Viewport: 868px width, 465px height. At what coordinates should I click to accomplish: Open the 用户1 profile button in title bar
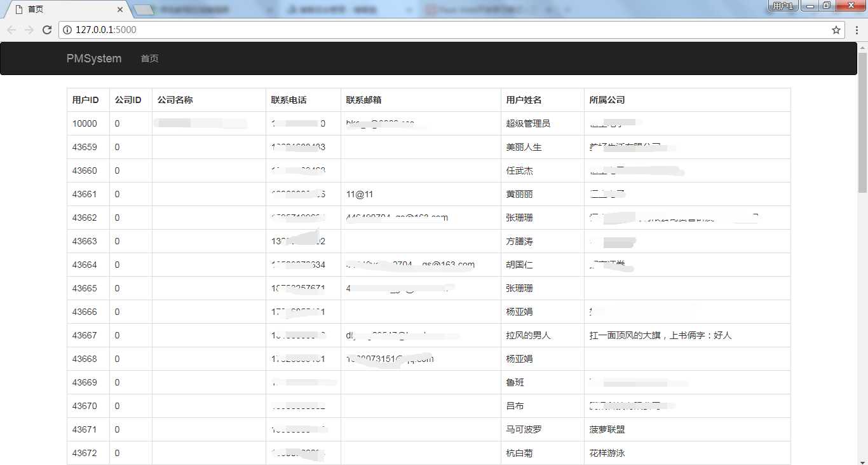coord(783,6)
